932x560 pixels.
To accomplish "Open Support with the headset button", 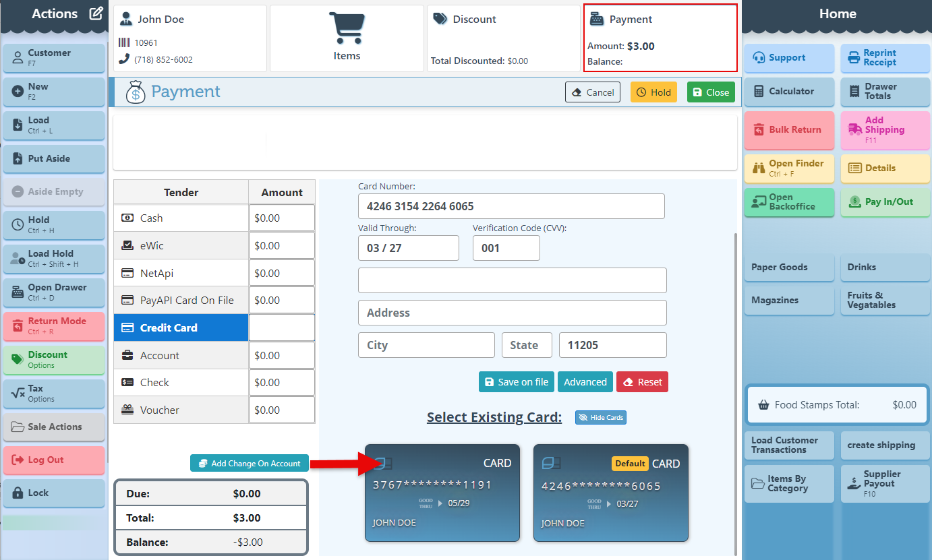I will click(x=789, y=58).
